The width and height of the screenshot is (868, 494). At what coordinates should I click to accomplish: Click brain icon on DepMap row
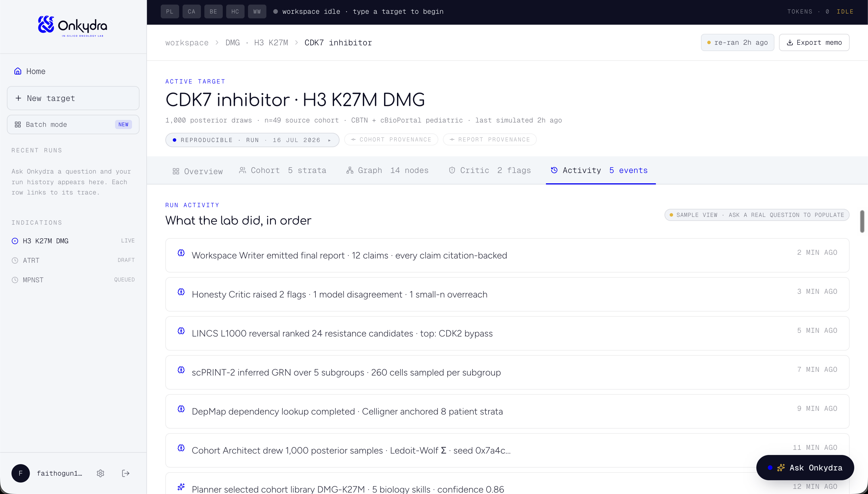[x=181, y=409]
